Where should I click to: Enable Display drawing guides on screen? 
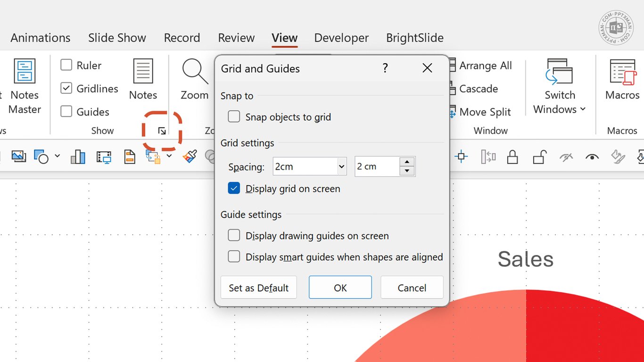click(x=234, y=235)
